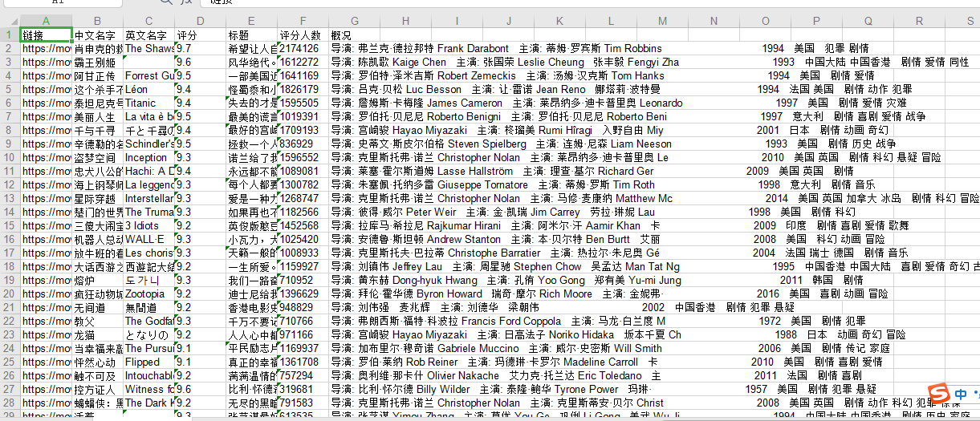This screenshot has width=980, height=421.
Task: Select row 20 header
Action: point(10,293)
